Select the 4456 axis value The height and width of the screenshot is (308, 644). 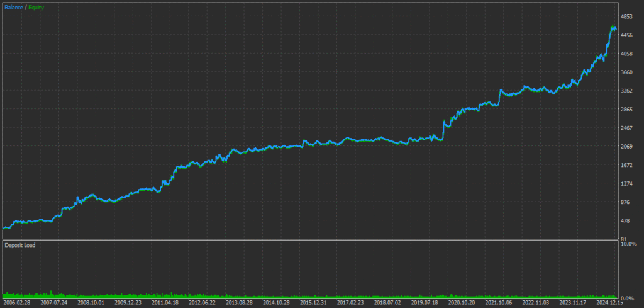pos(626,35)
